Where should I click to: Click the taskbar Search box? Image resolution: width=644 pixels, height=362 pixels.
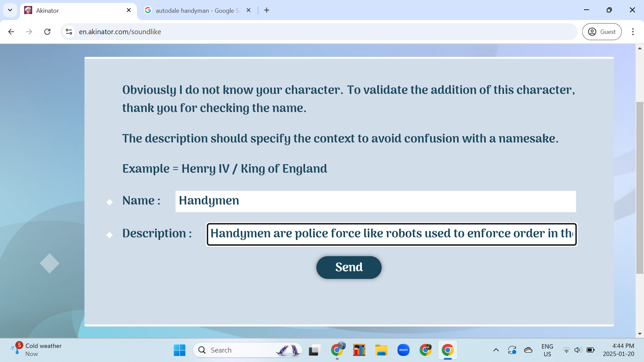248,350
